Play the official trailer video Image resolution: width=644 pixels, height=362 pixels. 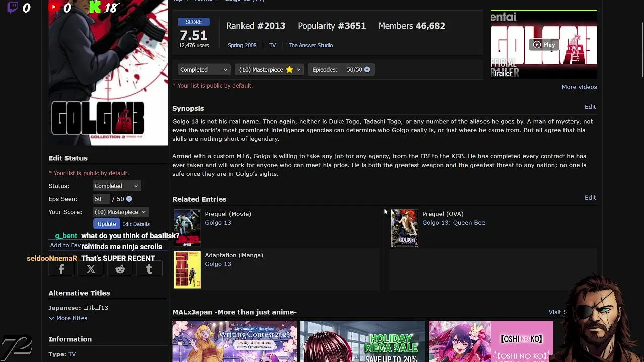point(544,45)
